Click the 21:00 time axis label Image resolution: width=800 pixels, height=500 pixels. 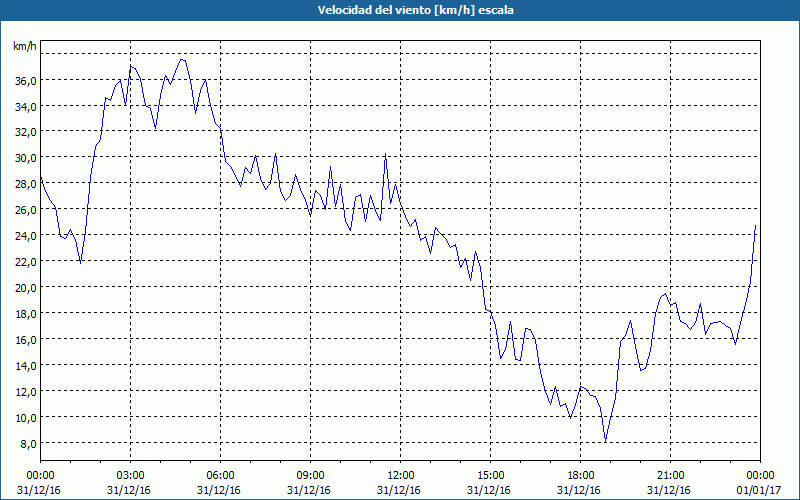670,476
